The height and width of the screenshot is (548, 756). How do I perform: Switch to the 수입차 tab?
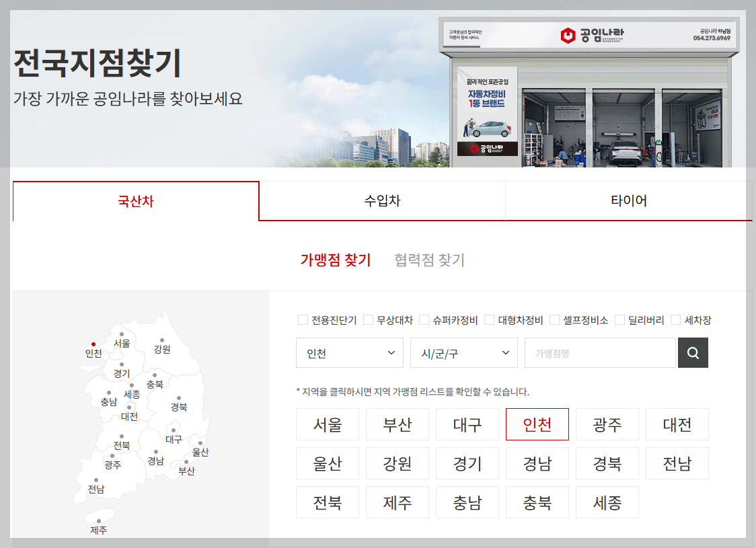(381, 201)
